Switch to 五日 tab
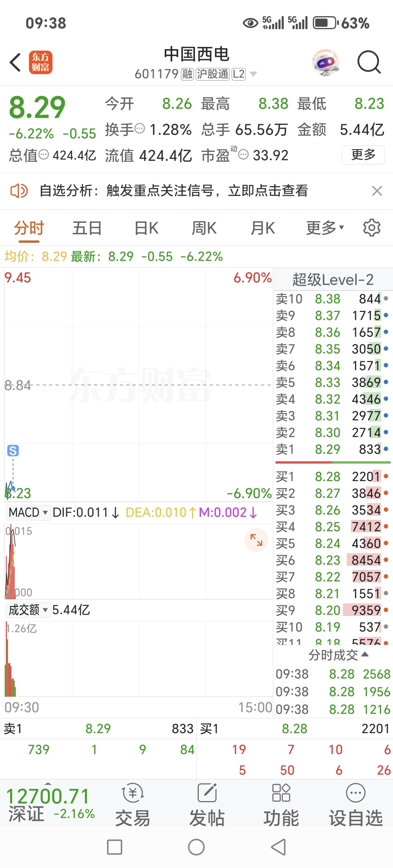 pos(87,228)
